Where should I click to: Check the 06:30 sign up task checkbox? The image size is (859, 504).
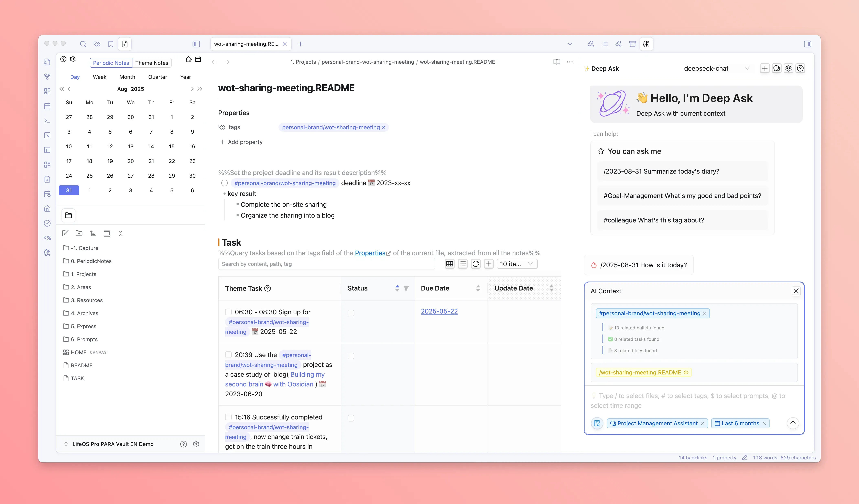(x=228, y=312)
